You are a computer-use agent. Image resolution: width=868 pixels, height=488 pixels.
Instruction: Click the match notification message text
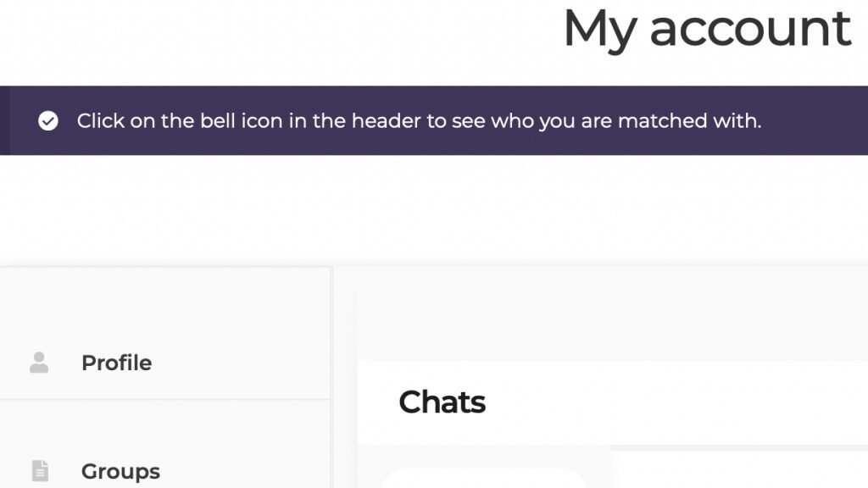coord(419,121)
